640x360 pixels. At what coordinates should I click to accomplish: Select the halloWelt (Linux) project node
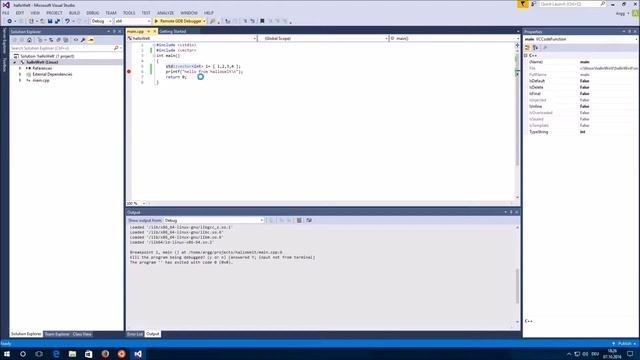[42, 62]
